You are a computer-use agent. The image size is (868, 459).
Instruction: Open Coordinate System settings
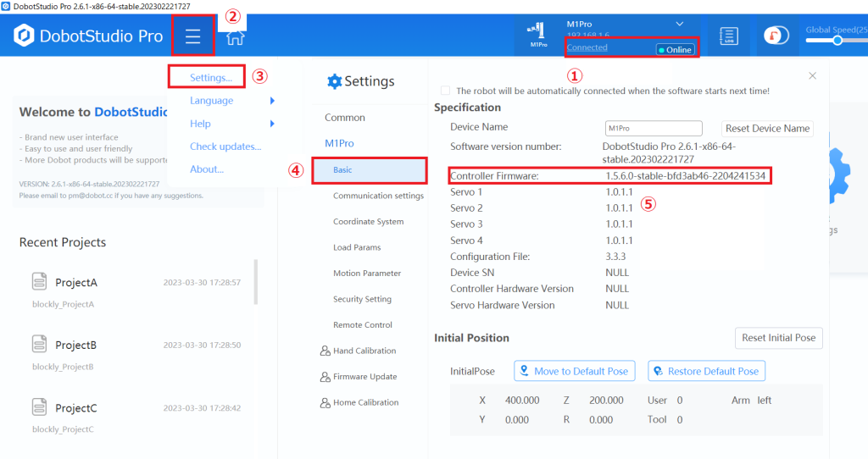point(368,221)
